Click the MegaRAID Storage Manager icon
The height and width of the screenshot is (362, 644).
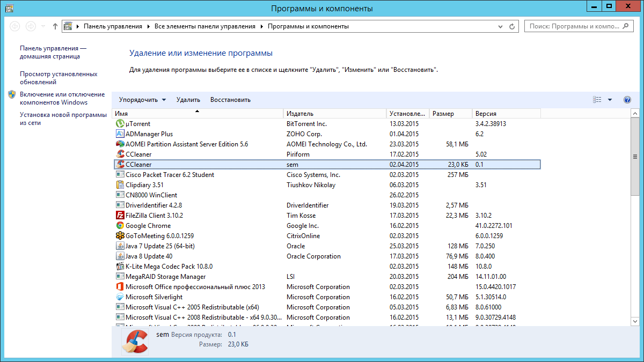(120, 277)
